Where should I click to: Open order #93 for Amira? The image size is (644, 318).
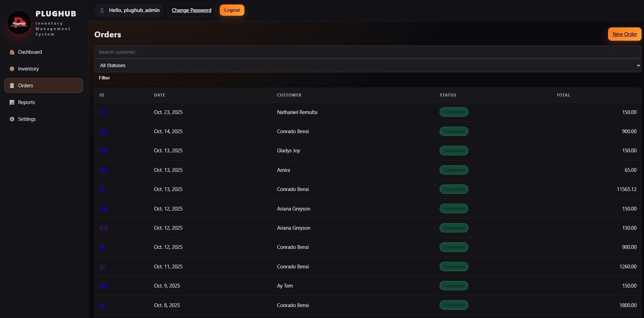104,170
